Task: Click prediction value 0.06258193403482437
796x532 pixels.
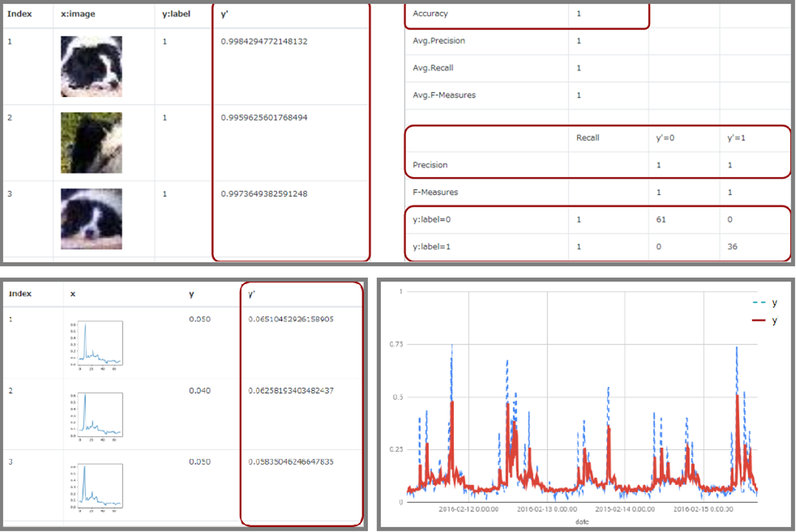Action: coord(291,391)
